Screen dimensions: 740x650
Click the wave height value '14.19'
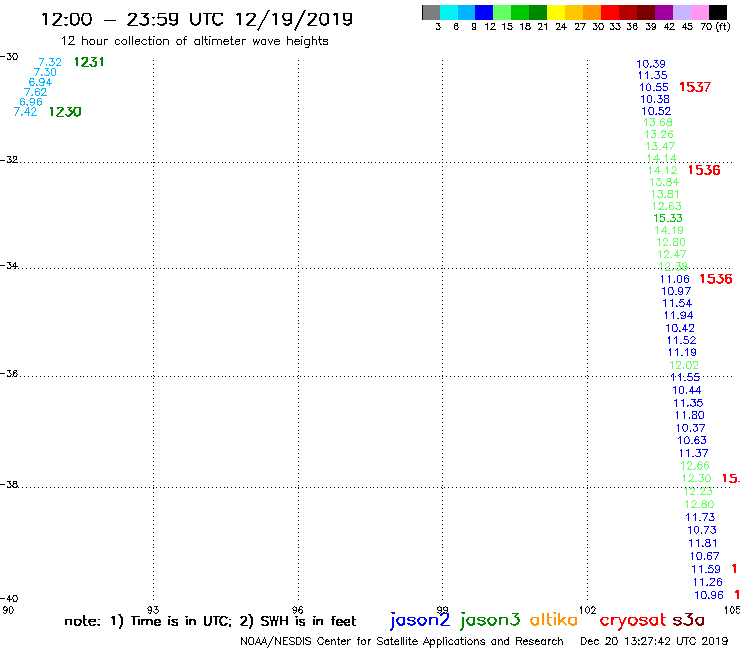(669, 230)
